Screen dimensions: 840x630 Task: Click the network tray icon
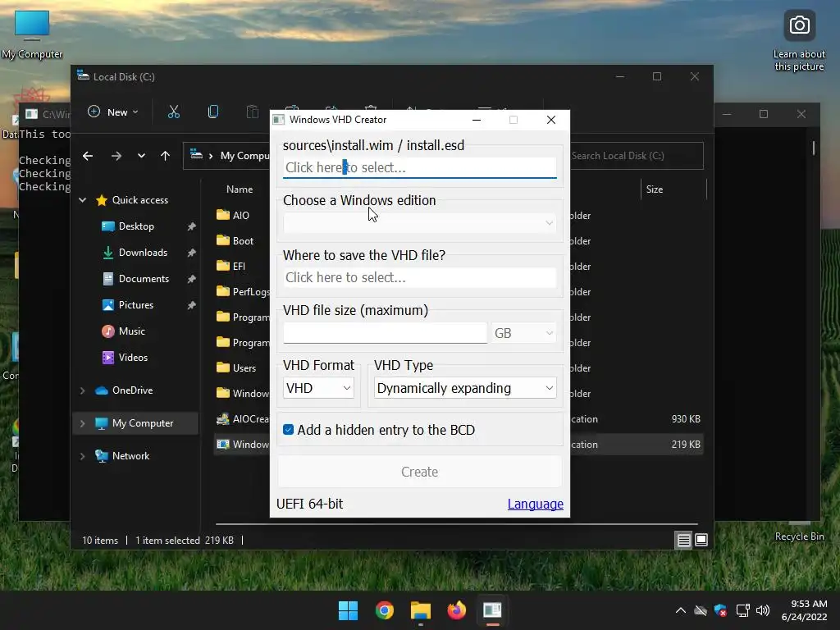(x=742, y=610)
